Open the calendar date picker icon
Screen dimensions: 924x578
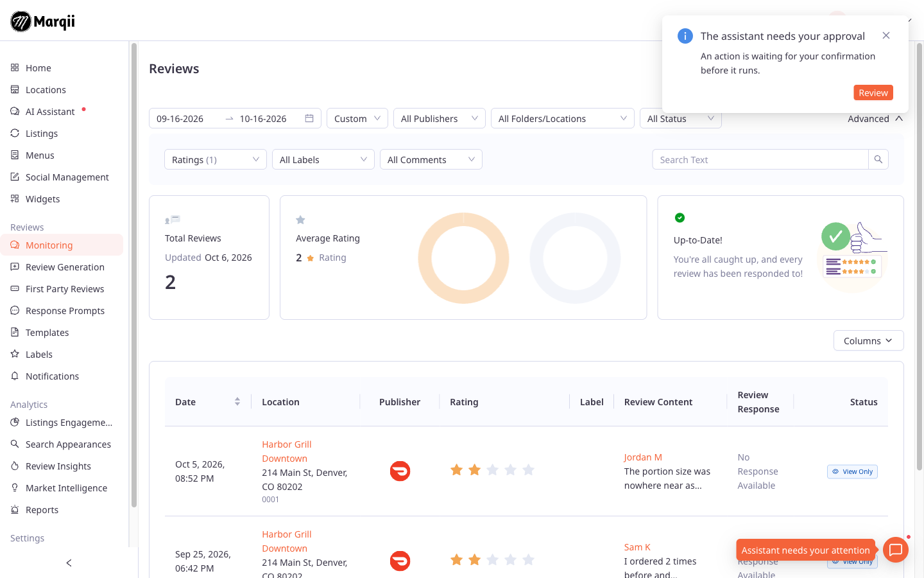309,118
